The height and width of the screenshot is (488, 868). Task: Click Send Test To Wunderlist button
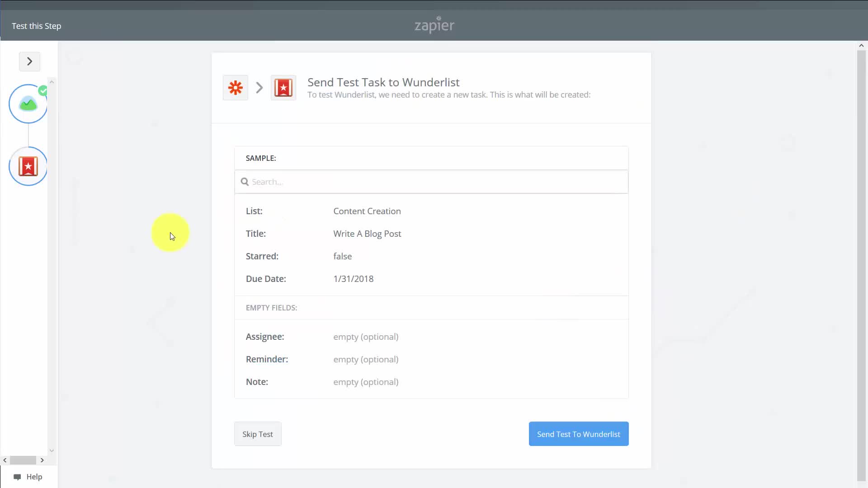(x=579, y=434)
